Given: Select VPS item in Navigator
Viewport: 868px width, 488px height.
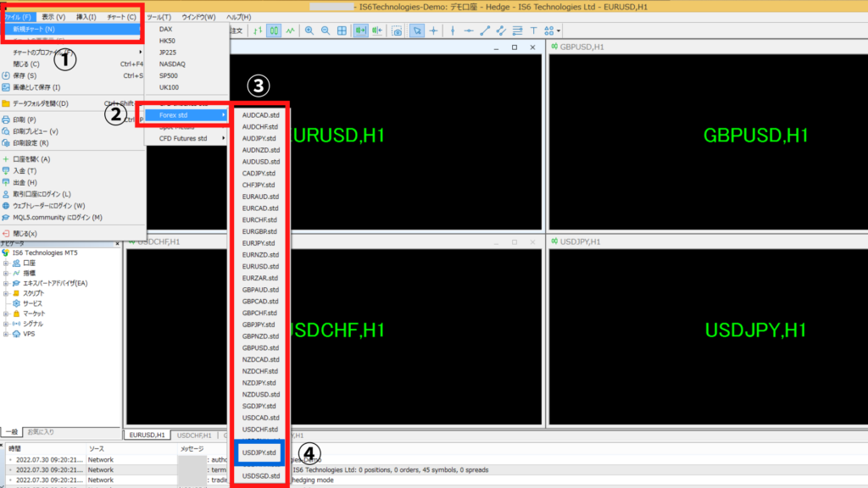Looking at the screenshot, I should pyautogui.click(x=29, y=334).
